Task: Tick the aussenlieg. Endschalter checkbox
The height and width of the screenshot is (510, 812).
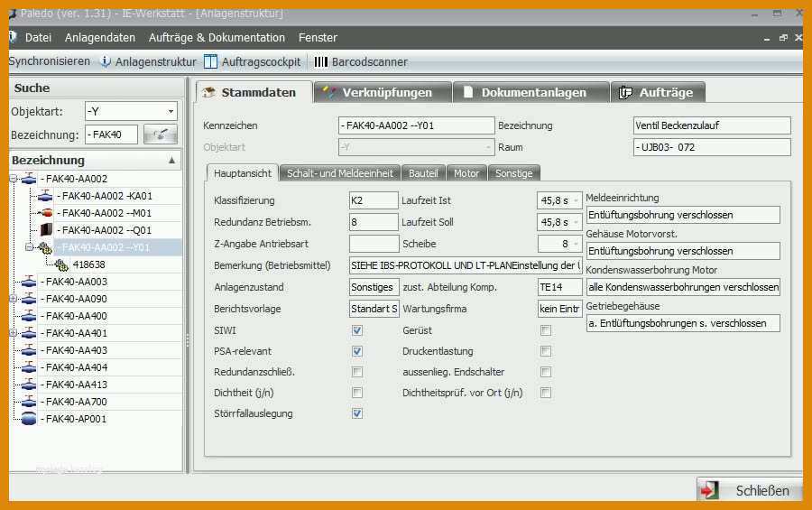Action: 546,372
